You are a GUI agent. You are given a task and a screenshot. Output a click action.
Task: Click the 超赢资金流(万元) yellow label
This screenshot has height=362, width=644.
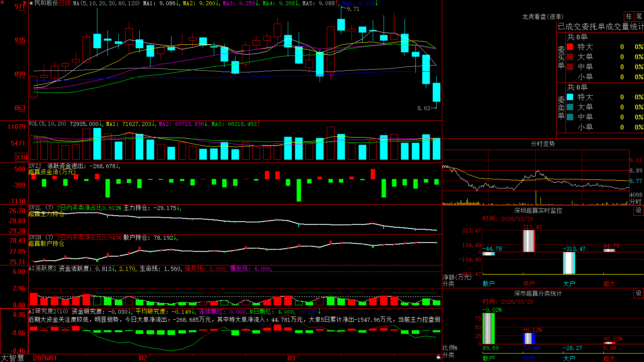(x=52, y=172)
